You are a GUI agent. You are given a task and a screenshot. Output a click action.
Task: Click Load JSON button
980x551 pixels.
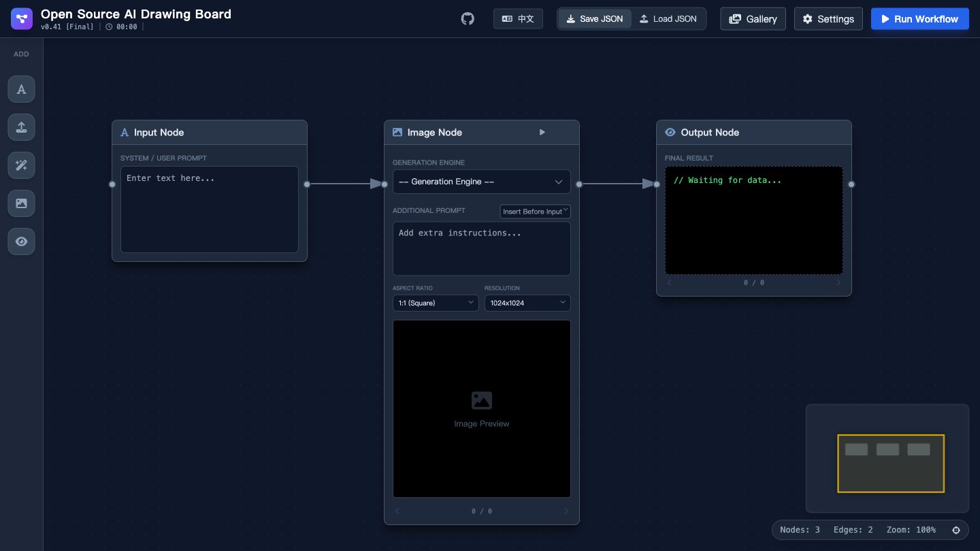click(x=668, y=19)
